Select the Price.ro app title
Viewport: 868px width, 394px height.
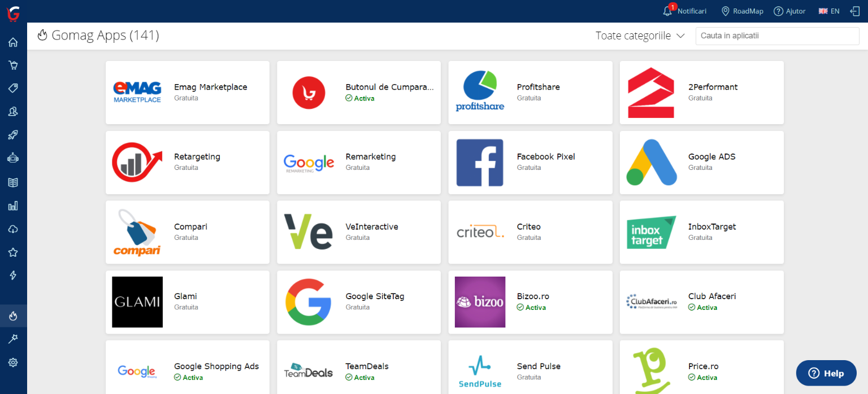(x=704, y=366)
